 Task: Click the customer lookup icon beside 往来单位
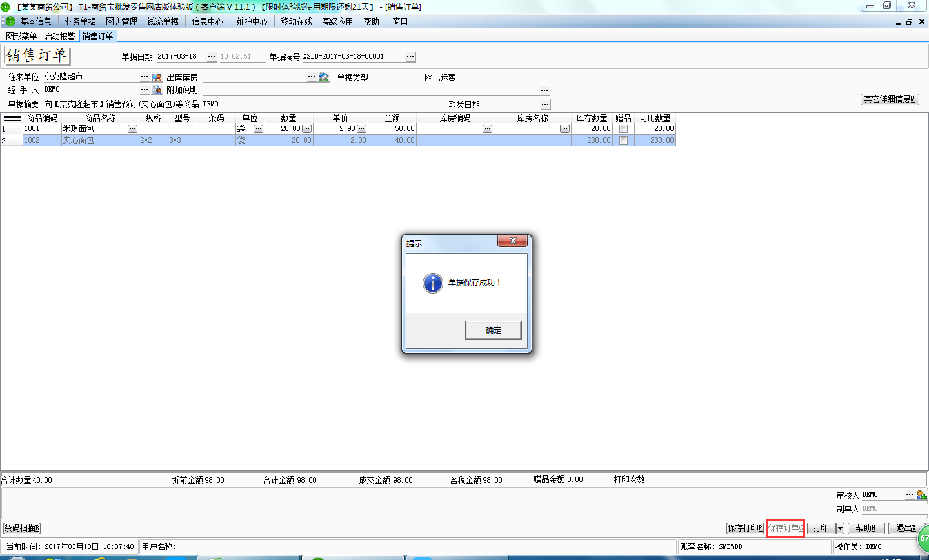pos(157,77)
